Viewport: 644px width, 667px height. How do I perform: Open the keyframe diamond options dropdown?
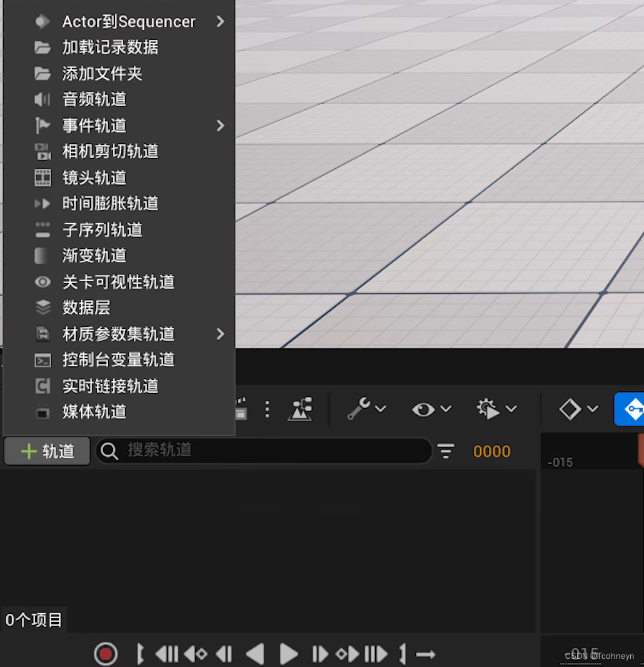tap(576, 409)
